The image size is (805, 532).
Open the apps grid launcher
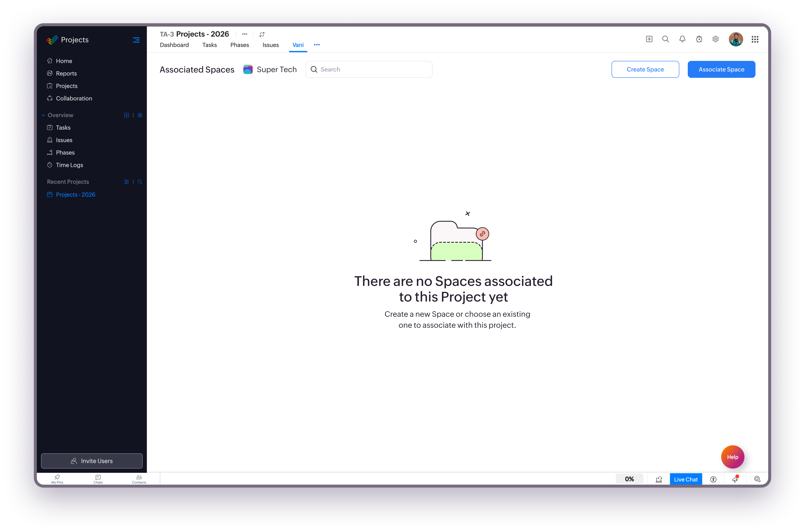click(x=755, y=39)
